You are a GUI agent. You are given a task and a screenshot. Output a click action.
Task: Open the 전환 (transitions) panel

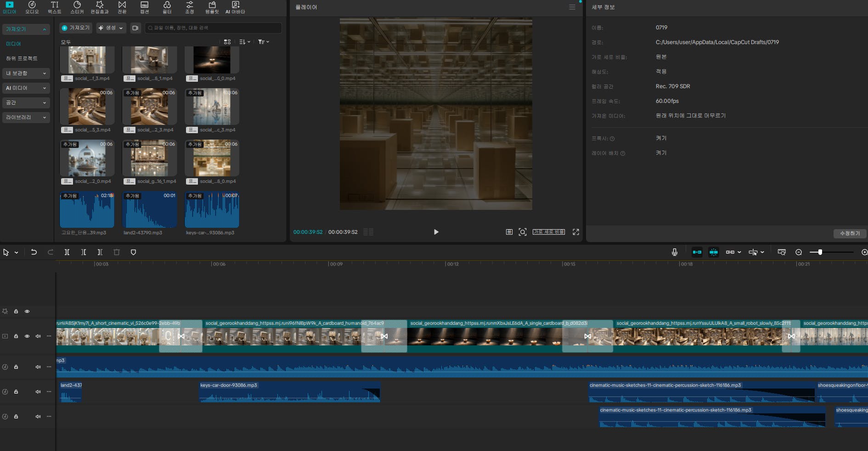pos(122,7)
